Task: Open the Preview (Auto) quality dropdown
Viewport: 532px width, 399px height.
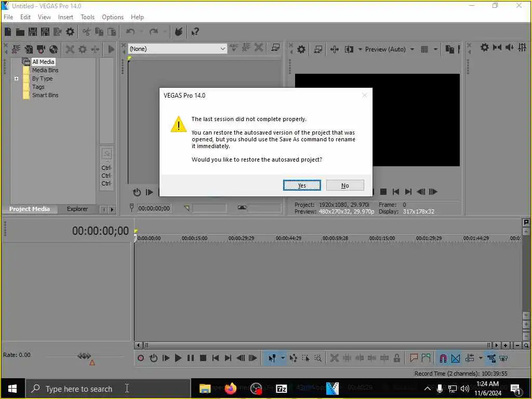Action: pyautogui.click(x=412, y=49)
